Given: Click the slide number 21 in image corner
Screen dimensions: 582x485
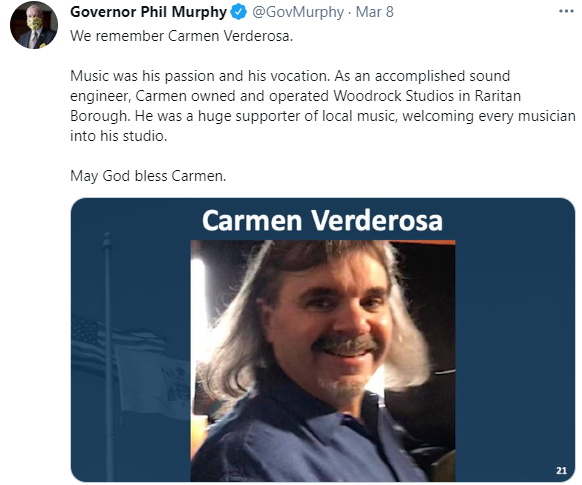Looking at the screenshot, I should tap(561, 471).
